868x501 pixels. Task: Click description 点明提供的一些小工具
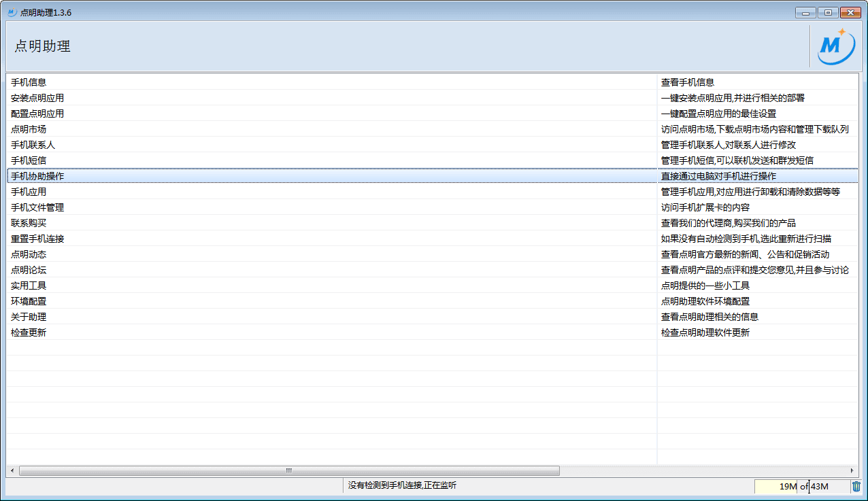point(705,286)
